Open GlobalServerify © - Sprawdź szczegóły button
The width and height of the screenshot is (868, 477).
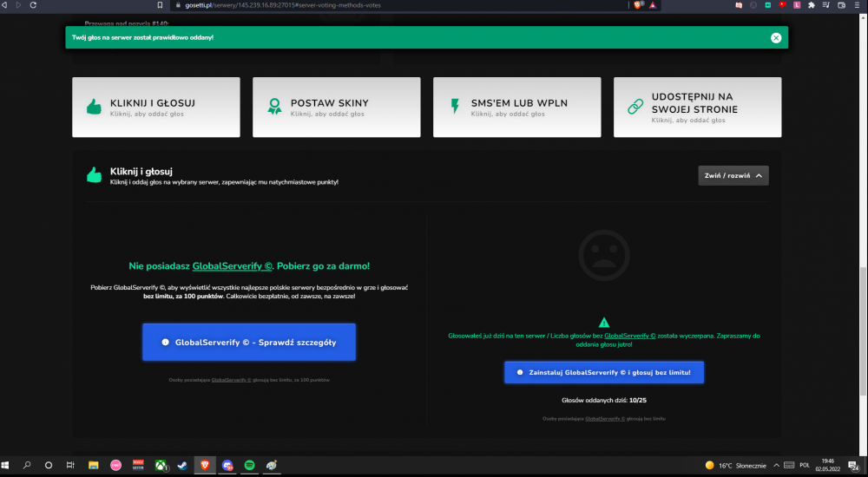coord(249,342)
